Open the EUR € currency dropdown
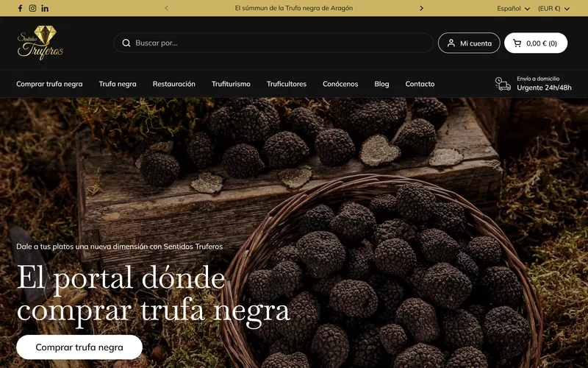The height and width of the screenshot is (368, 588). [553, 8]
